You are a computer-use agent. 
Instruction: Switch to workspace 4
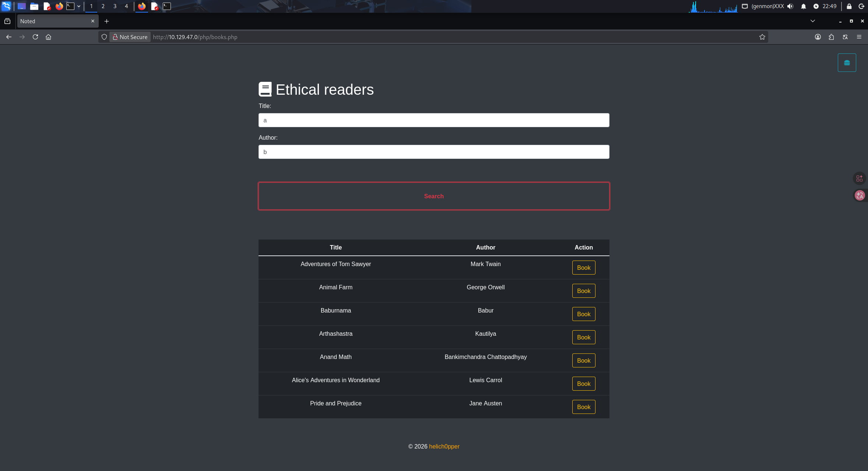click(126, 6)
